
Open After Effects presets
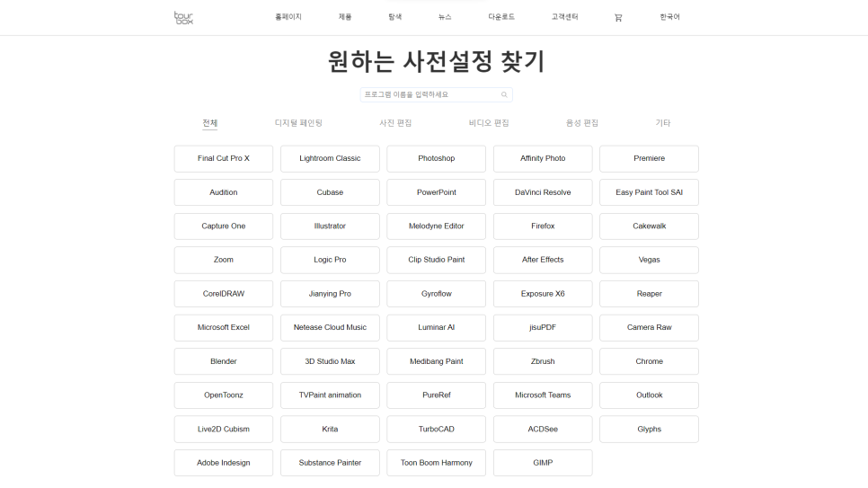[543, 261]
